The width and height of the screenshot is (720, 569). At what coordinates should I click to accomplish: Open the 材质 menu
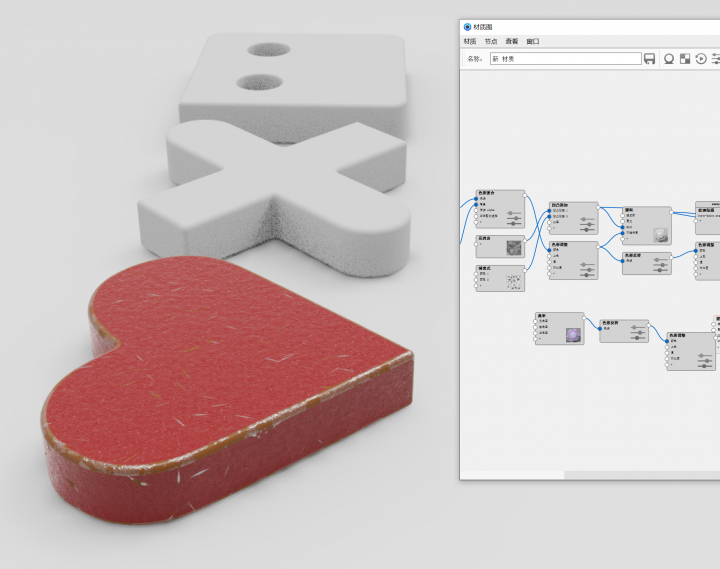[470, 42]
